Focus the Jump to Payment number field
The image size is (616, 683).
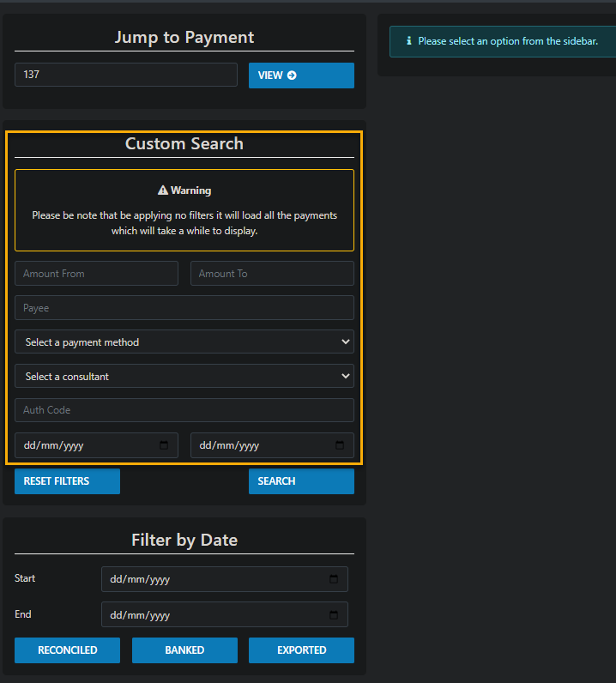[125, 75]
